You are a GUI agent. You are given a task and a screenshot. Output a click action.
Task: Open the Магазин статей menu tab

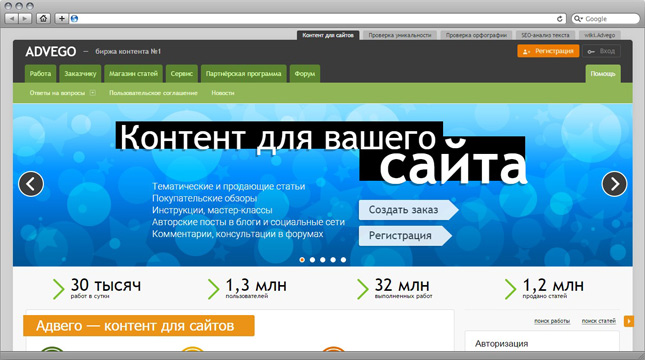pyautogui.click(x=133, y=74)
